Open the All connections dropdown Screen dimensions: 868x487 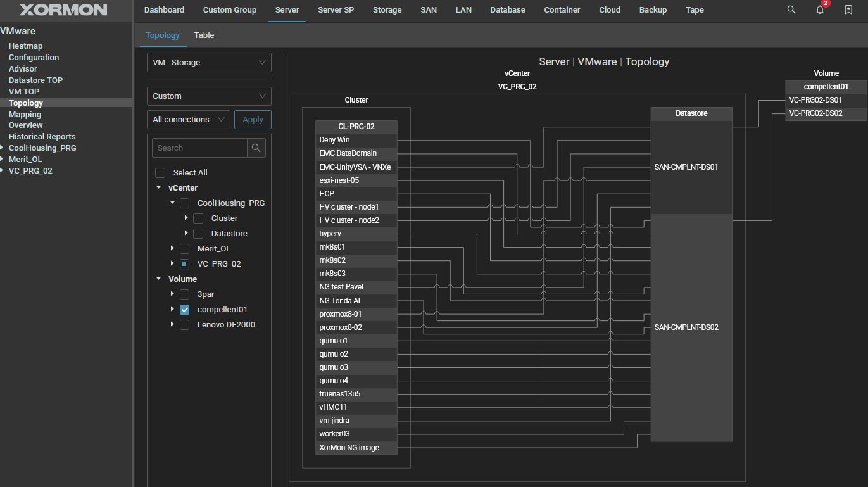[189, 120]
